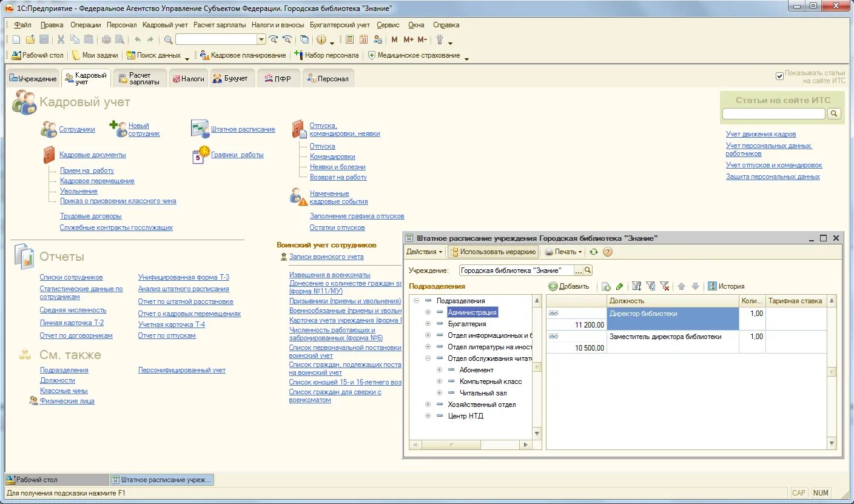Toggle the Использовать иерархию button
Image resolution: width=854 pixels, height=504 pixels.
[x=493, y=252]
